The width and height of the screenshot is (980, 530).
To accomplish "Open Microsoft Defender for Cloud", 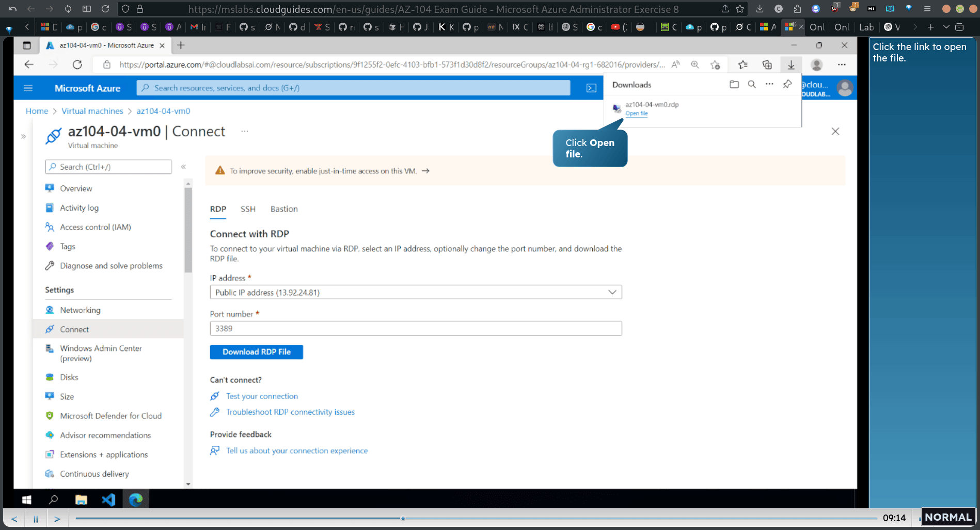I will (110, 416).
